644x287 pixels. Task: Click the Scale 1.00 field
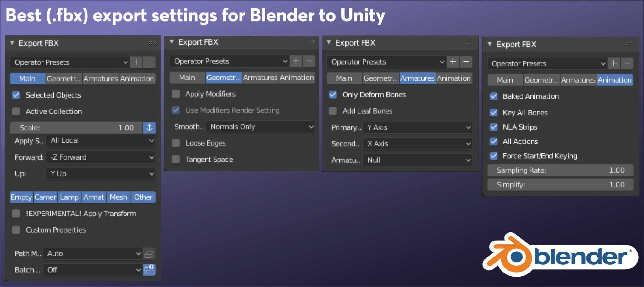pos(76,128)
